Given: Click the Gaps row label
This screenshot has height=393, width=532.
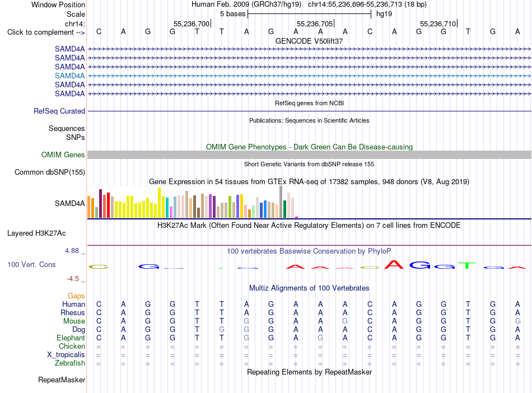Looking at the screenshot, I should coord(76,296).
